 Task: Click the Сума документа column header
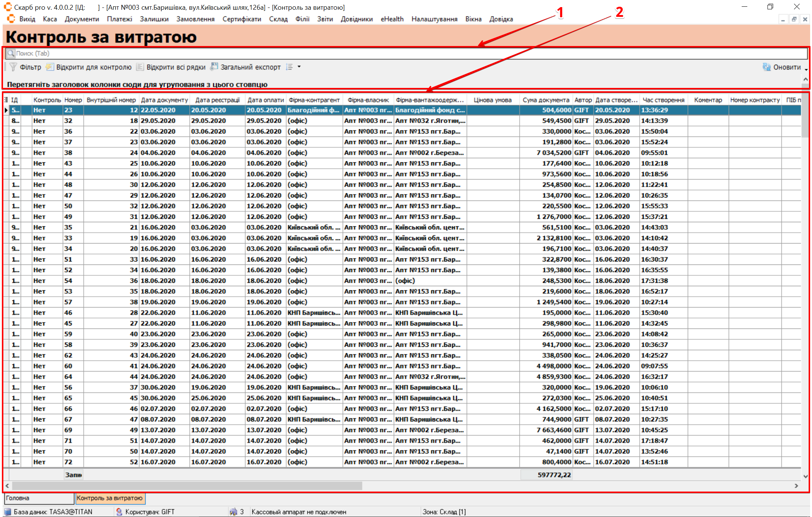(545, 100)
